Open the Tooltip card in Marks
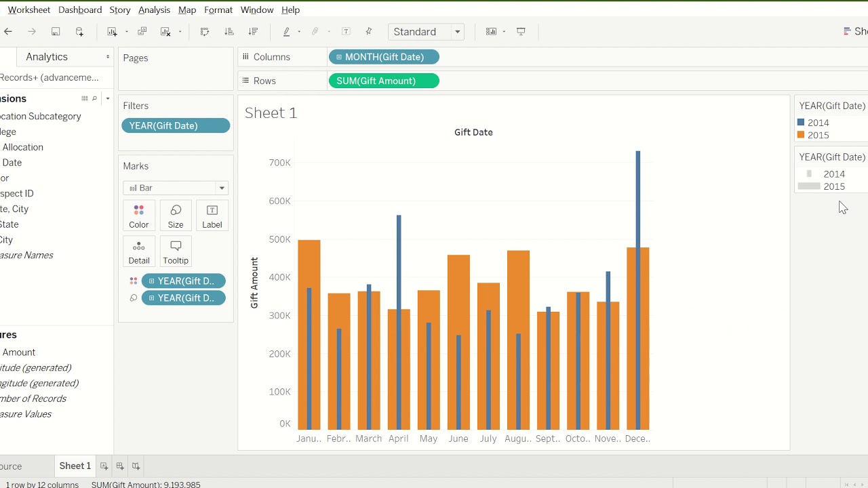The width and height of the screenshot is (868, 488). (x=176, y=252)
